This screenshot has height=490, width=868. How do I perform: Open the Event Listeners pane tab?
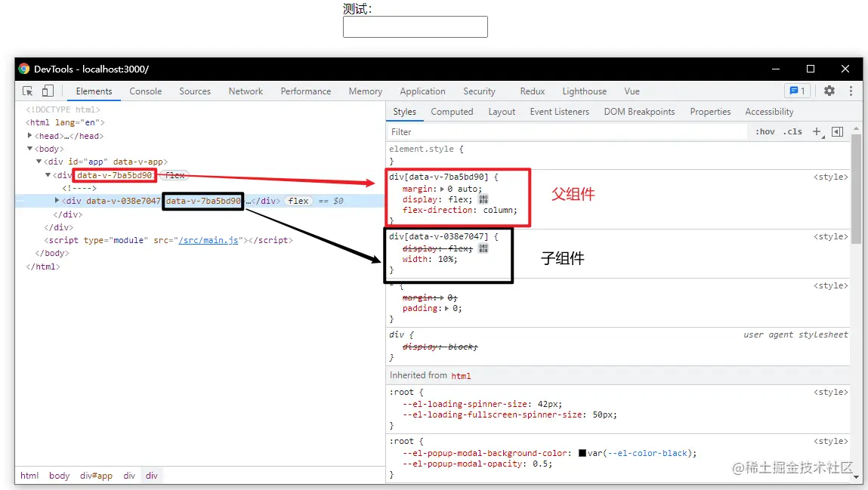560,112
